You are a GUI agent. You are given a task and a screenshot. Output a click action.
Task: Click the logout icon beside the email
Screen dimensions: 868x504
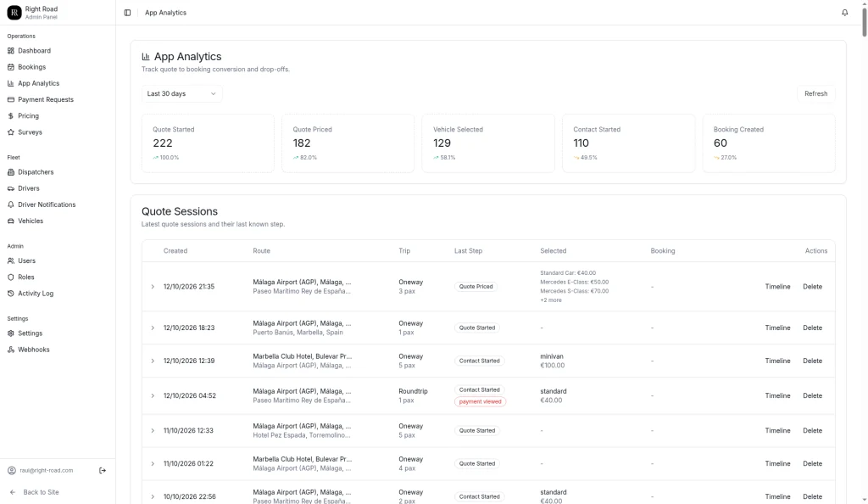(x=103, y=470)
